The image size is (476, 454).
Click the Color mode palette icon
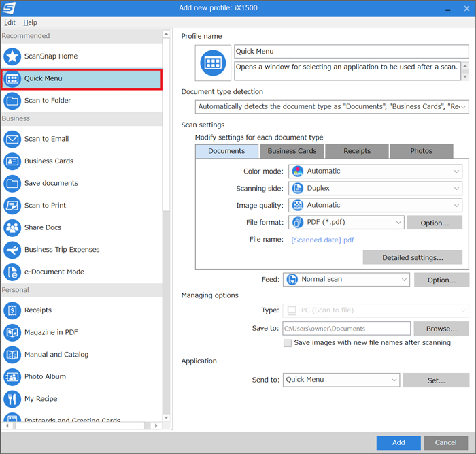pyautogui.click(x=298, y=172)
